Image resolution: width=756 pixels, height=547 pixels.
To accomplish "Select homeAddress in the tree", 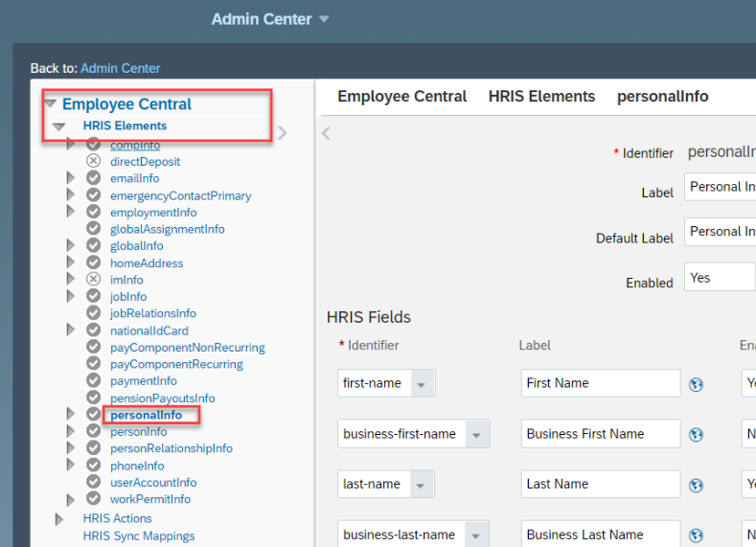I will click(x=147, y=263).
